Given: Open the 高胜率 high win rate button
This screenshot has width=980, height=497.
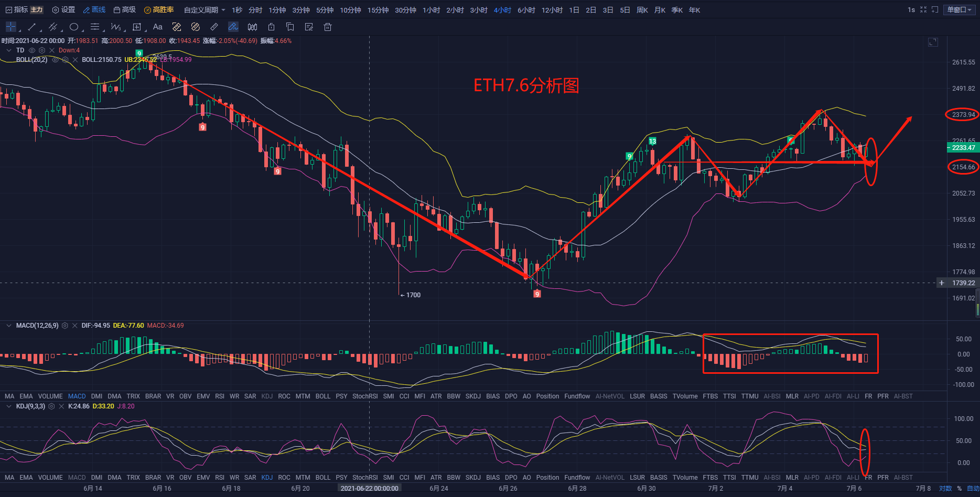Looking at the screenshot, I should point(159,10).
